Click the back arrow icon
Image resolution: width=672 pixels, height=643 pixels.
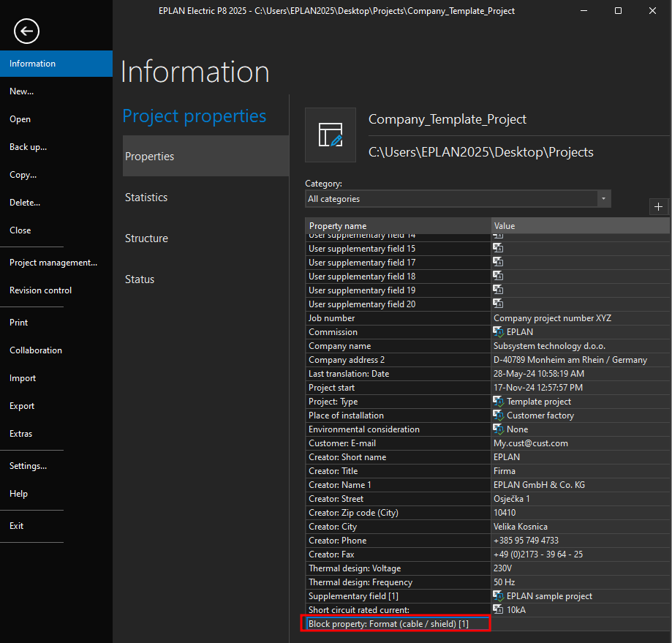27,31
